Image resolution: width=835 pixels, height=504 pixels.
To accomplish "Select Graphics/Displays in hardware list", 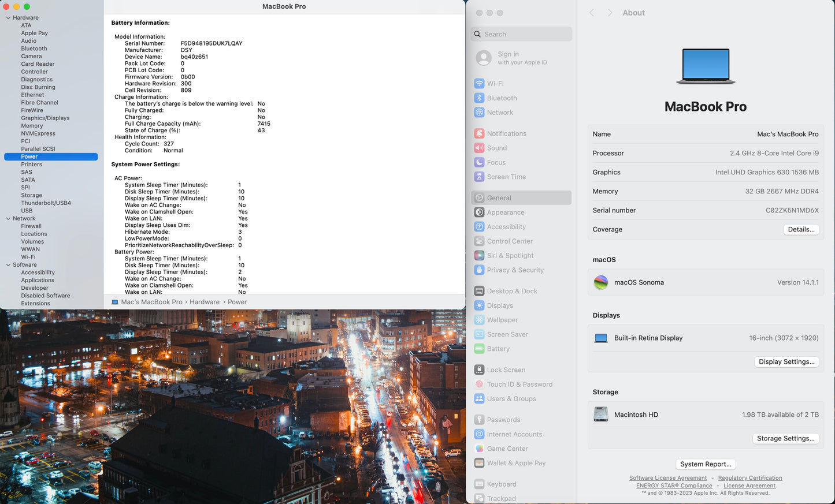I will point(45,118).
